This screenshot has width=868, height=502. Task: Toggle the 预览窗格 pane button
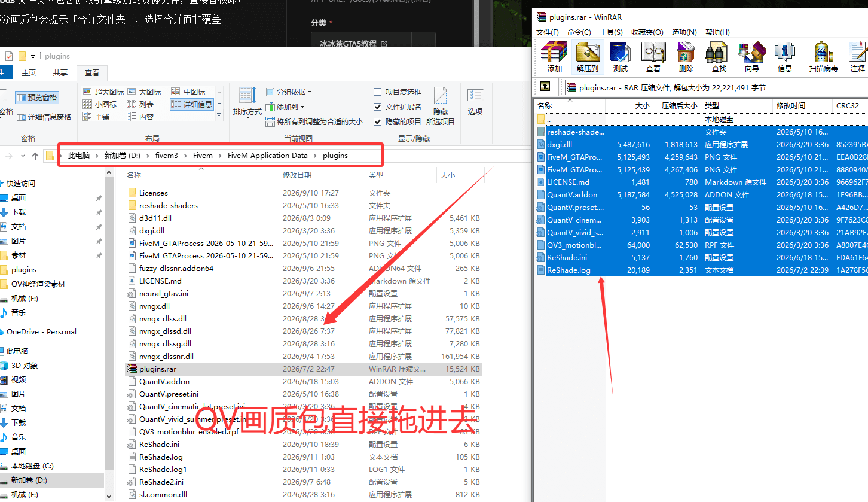click(37, 97)
